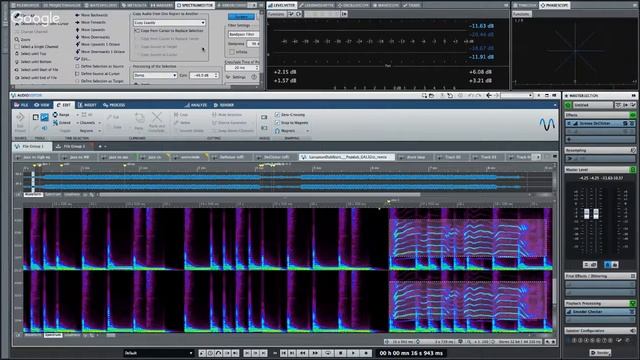Click Select until Top
The image size is (640, 360).
[30, 53]
